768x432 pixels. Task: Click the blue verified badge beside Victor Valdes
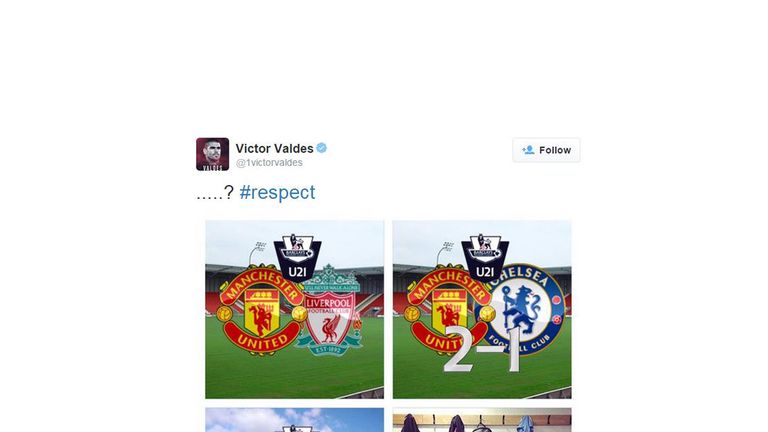tap(322, 148)
